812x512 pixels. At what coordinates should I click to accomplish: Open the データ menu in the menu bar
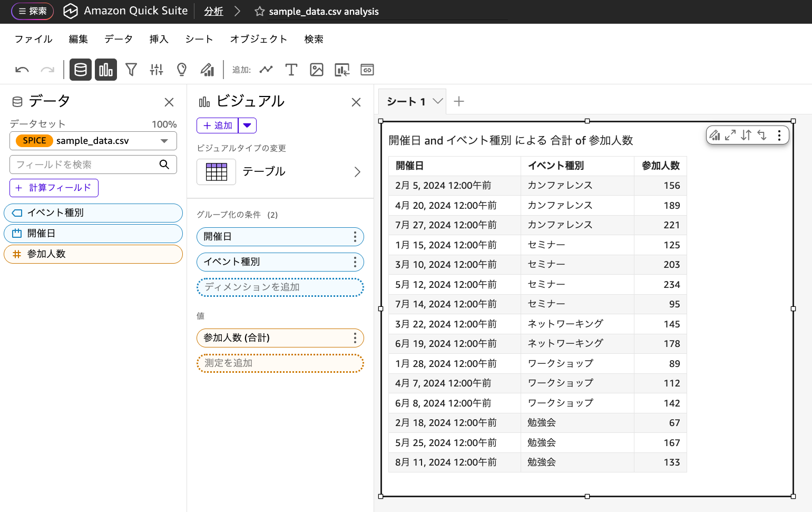pos(118,38)
